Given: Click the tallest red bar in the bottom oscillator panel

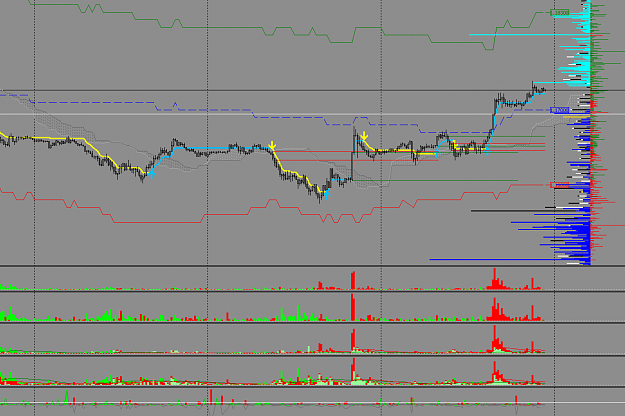Looking at the screenshot, I should 210,396.
